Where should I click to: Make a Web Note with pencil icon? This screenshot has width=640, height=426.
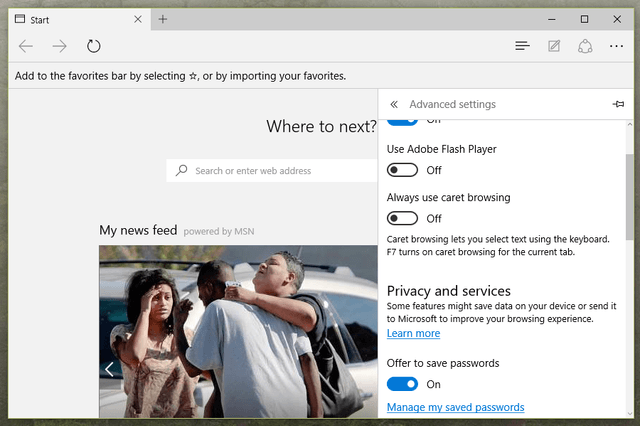(x=554, y=46)
